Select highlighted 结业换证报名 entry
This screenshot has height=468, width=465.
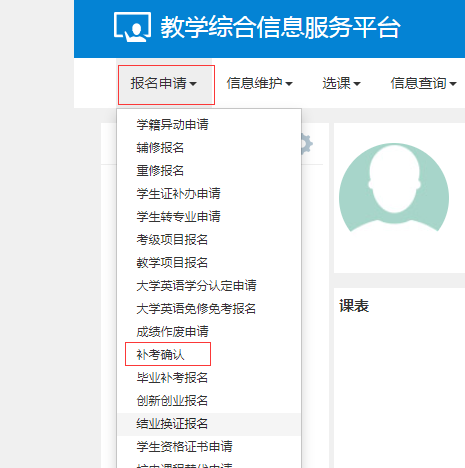tap(209, 424)
